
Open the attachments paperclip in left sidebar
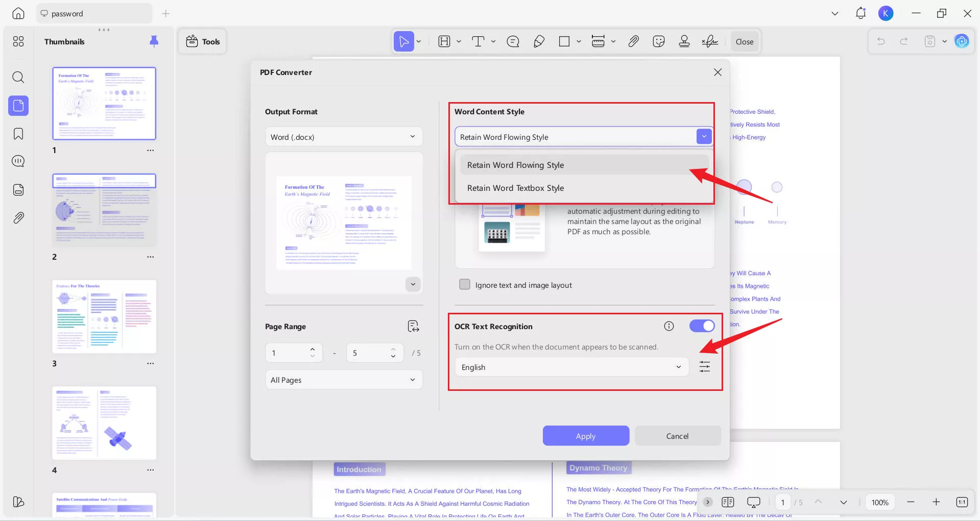pos(18,218)
